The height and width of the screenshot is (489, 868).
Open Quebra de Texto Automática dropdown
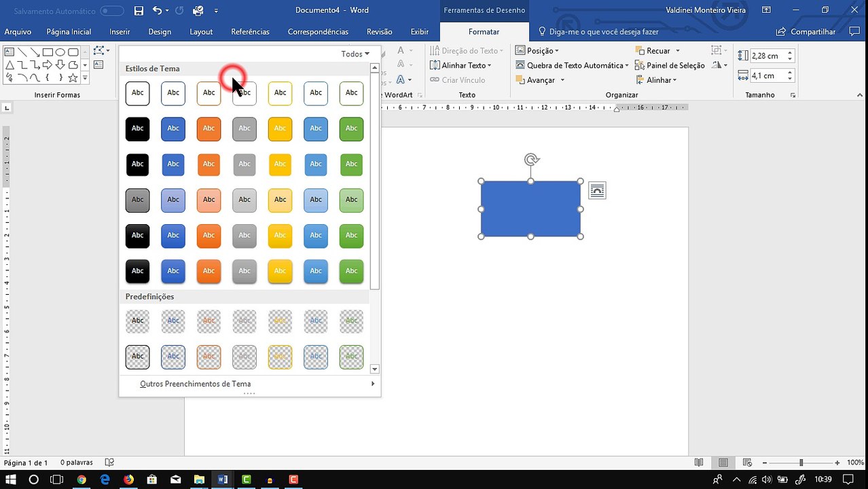572,65
